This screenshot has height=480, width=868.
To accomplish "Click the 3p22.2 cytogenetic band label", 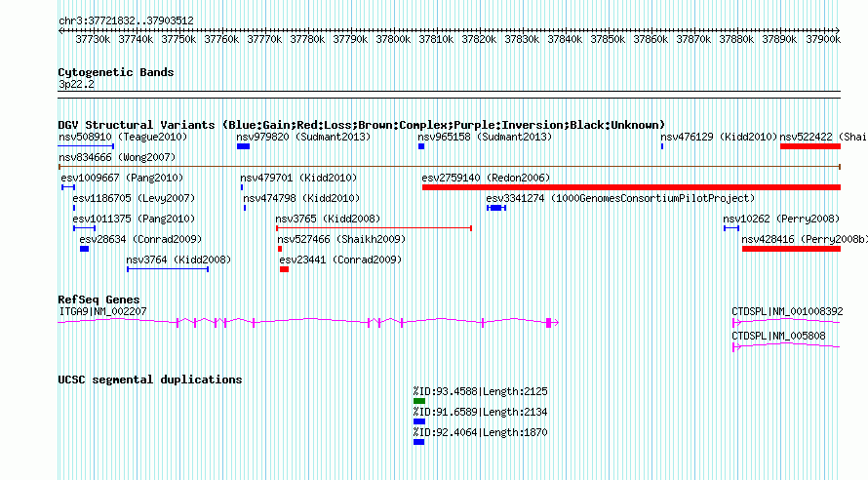I will coord(76,84).
